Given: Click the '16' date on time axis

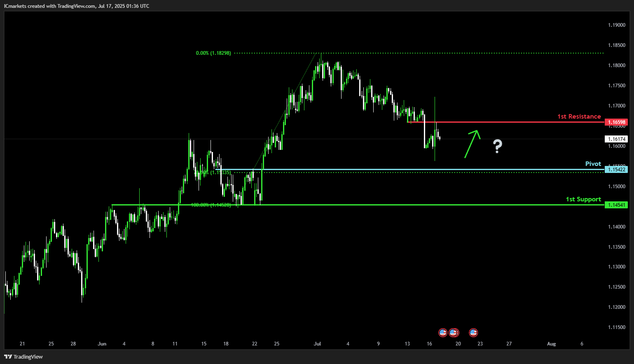Looking at the screenshot, I should point(429,344).
